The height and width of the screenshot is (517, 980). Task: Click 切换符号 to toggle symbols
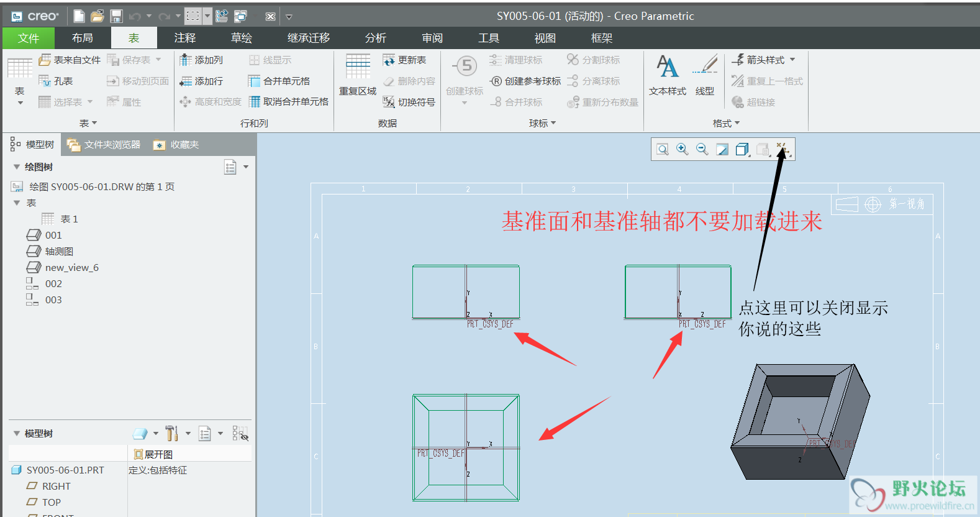pos(409,102)
